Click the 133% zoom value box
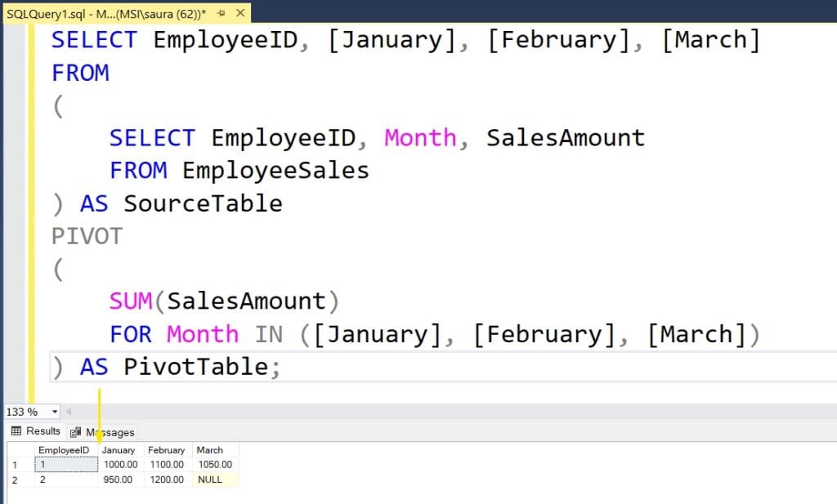 tap(25, 412)
